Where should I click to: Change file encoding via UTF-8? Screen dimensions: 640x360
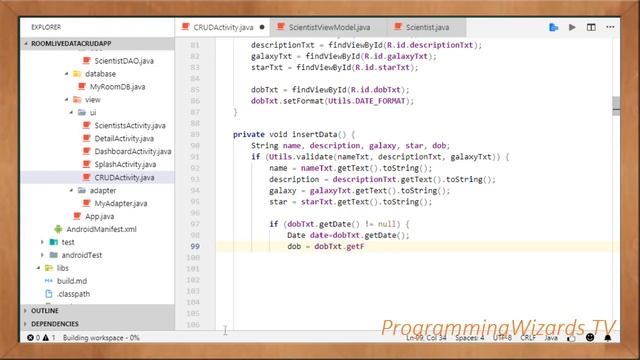[502, 338]
